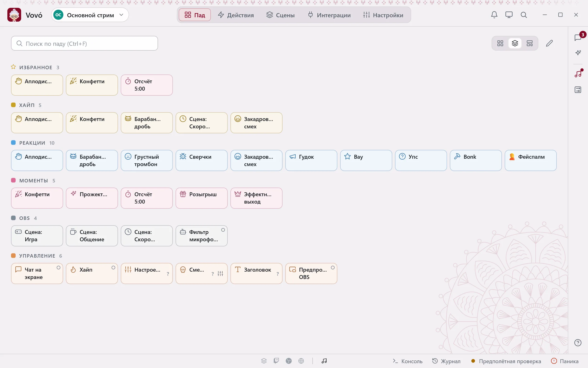This screenshot has height=368, width=588.
Task: Open the Консоль button
Action: [x=407, y=361]
